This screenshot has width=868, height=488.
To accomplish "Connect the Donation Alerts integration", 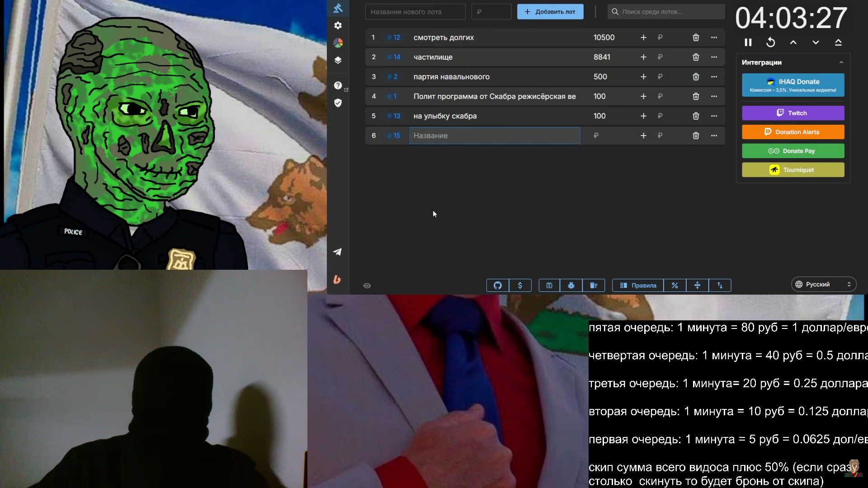I will (x=793, y=132).
